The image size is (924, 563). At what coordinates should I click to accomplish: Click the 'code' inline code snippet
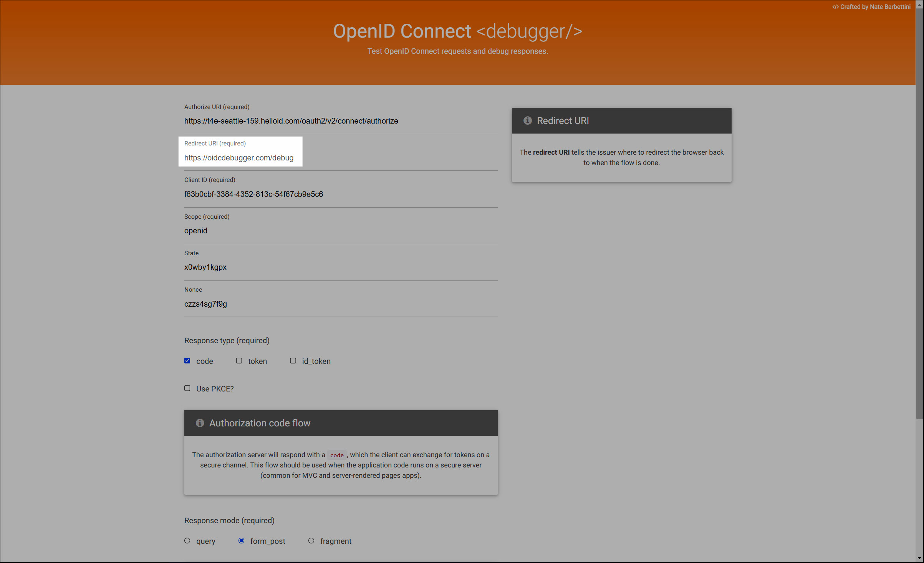pyautogui.click(x=337, y=455)
